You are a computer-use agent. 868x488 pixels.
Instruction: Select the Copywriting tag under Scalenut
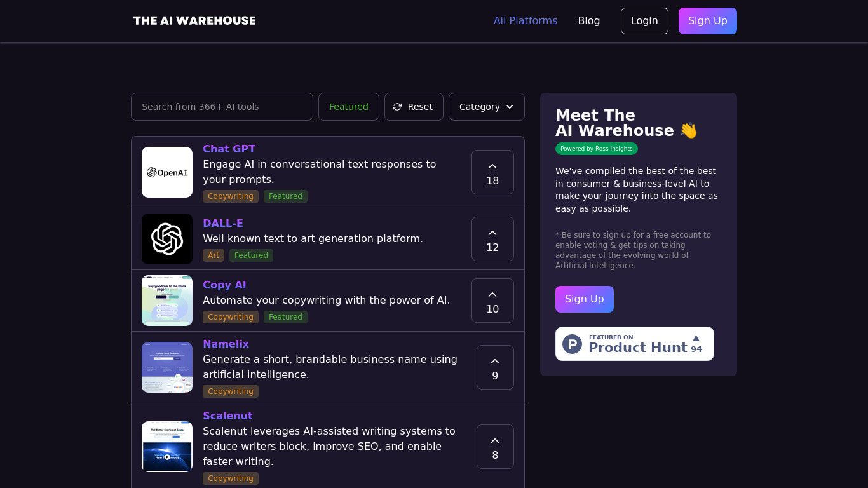coord(231,478)
